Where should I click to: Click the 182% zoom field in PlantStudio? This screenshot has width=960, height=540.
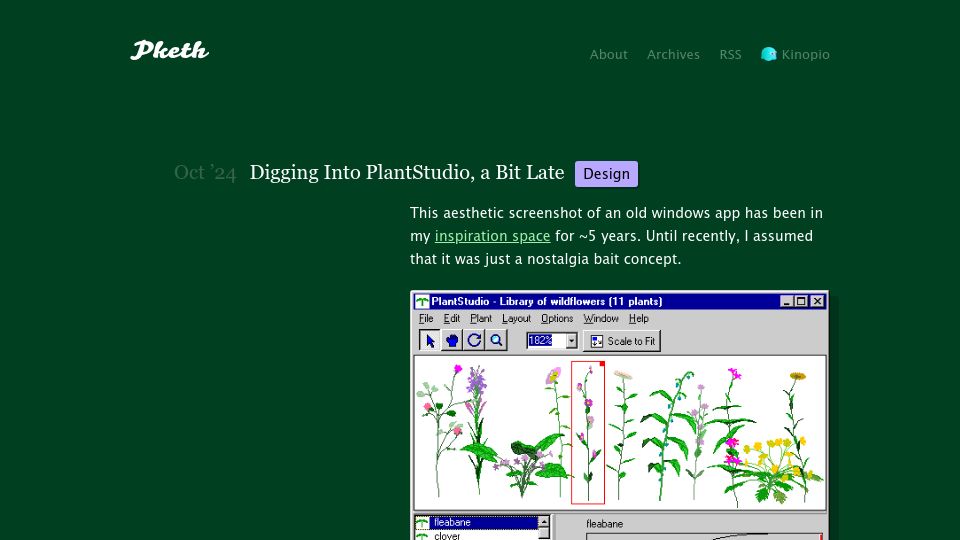(546, 340)
